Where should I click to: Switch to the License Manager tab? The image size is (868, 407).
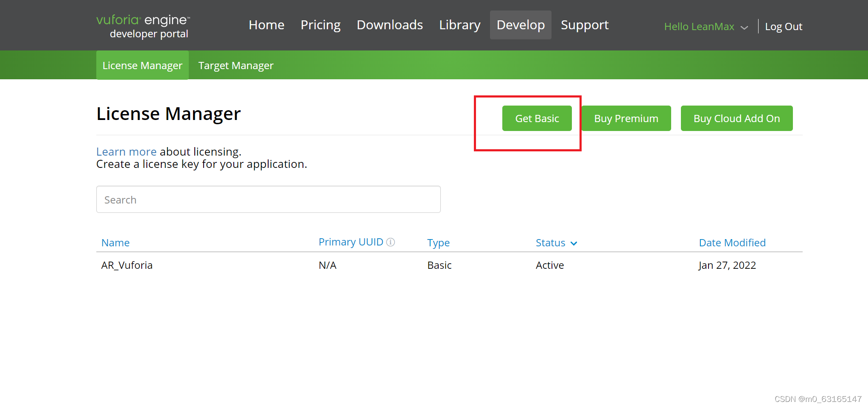(143, 65)
